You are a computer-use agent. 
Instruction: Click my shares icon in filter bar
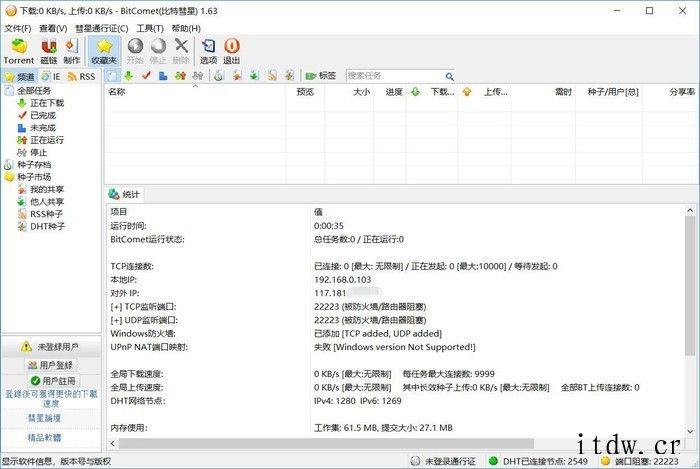tap(237, 76)
